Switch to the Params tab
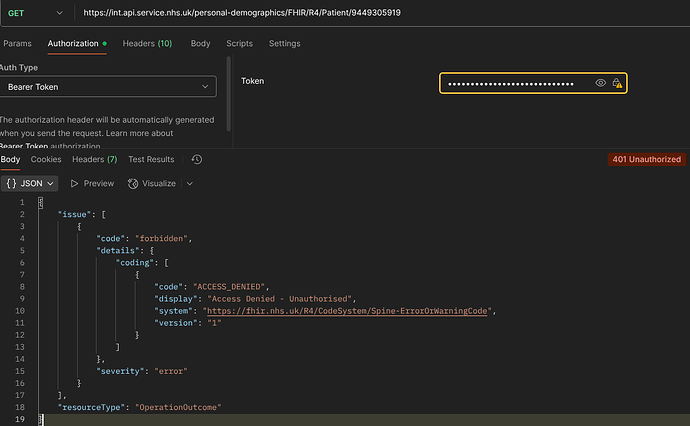This screenshot has height=426, width=690. point(17,44)
